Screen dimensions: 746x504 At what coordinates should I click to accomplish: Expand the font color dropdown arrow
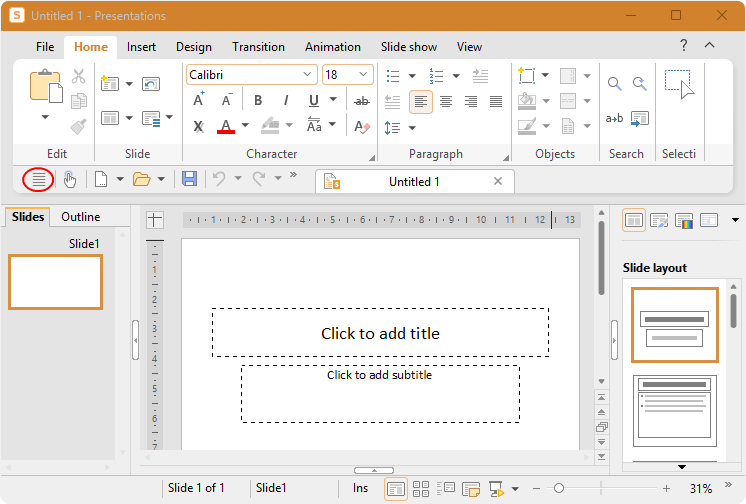pyautogui.click(x=245, y=126)
